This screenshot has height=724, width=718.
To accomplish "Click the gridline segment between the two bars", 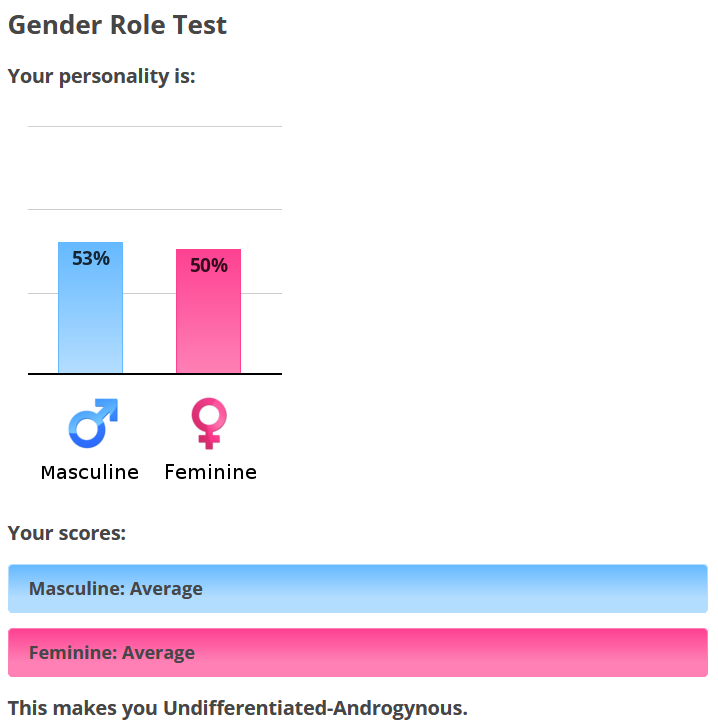I will point(150,293).
